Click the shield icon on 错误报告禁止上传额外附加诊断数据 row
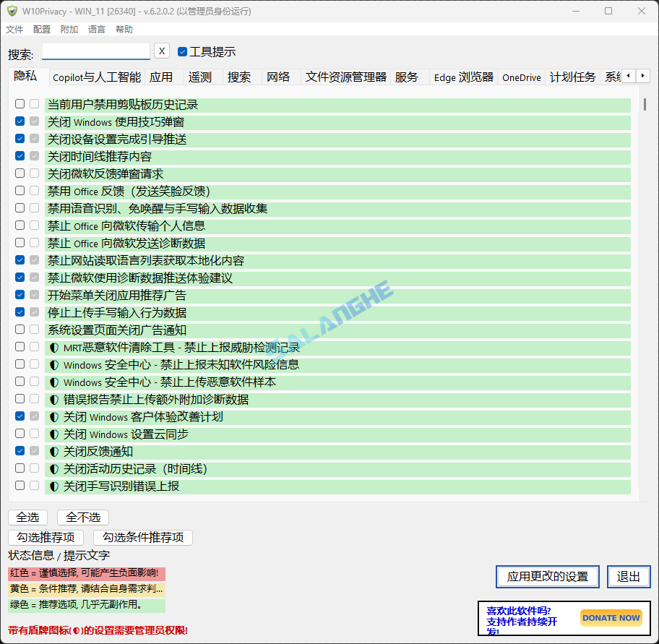The height and width of the screenshot is (644, 659). [x=53, y=400]
